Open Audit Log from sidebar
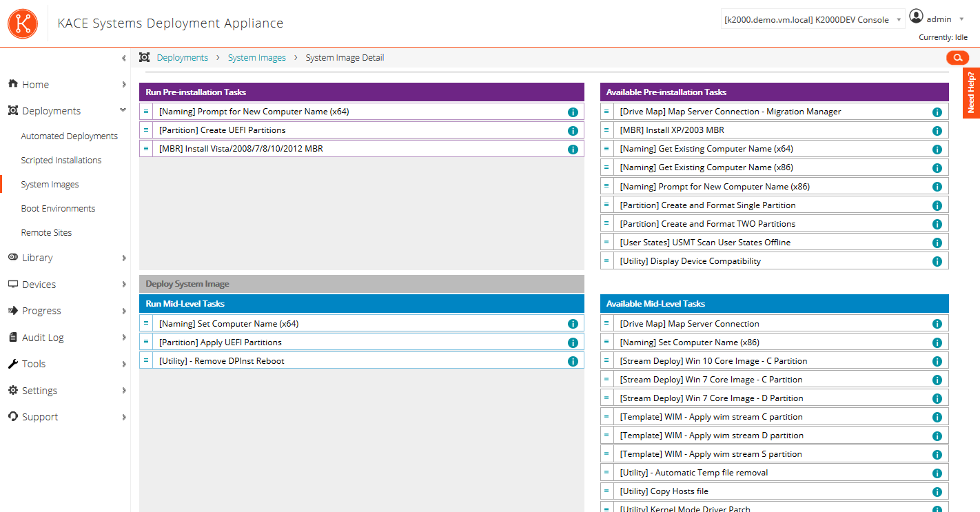The image size is (980, 512). (x=43, y=338)
